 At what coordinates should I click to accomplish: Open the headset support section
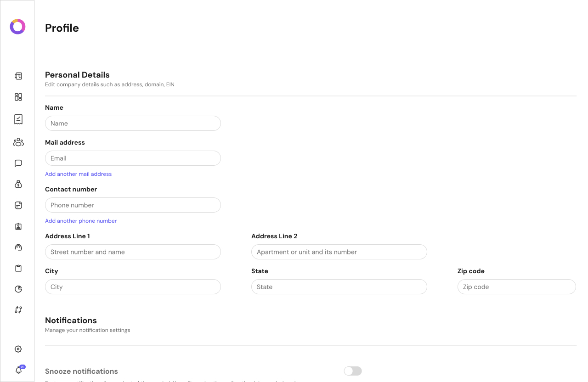point(18,247)
